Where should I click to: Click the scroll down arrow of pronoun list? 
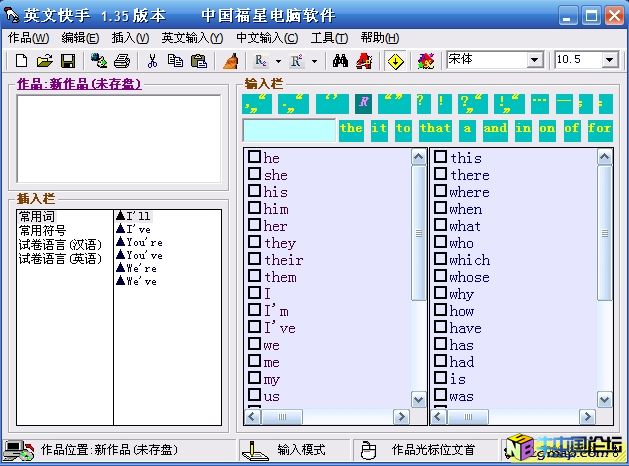coord(418,399)
